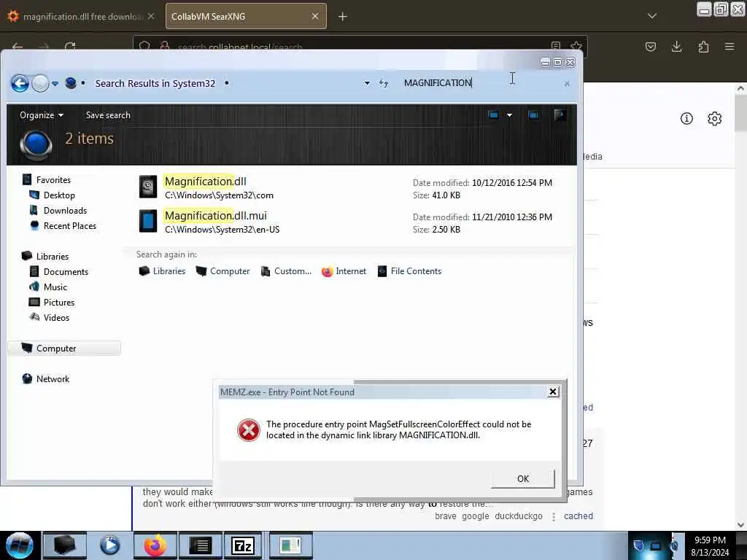This screenshot has width=747, height=560.
Task: Select the Magnification.dll.mui file icon
Action: pos(148,221)
